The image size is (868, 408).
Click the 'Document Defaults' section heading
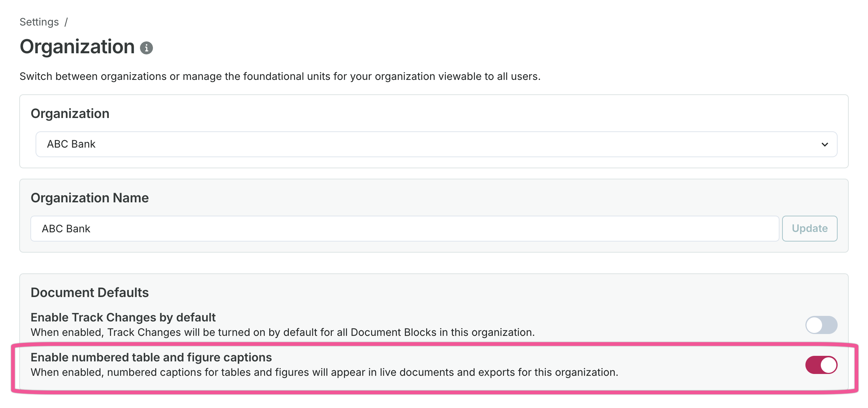90,293
